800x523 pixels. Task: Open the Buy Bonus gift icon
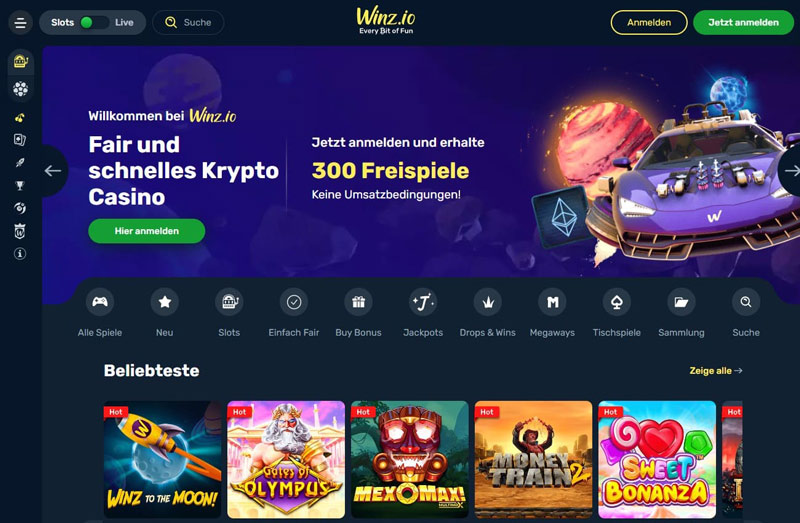point(358,302)
